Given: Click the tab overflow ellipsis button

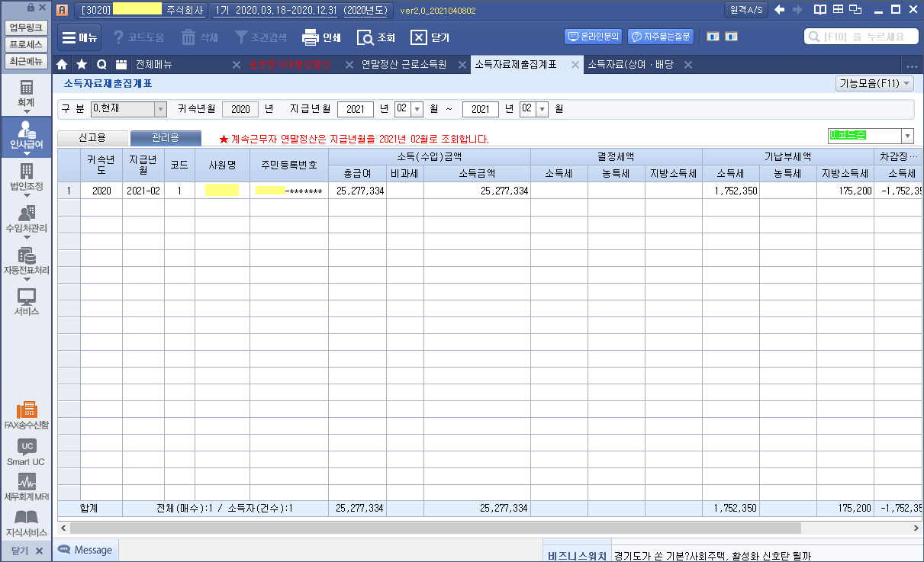Looking at the screenshot, I should click(911, 65).
